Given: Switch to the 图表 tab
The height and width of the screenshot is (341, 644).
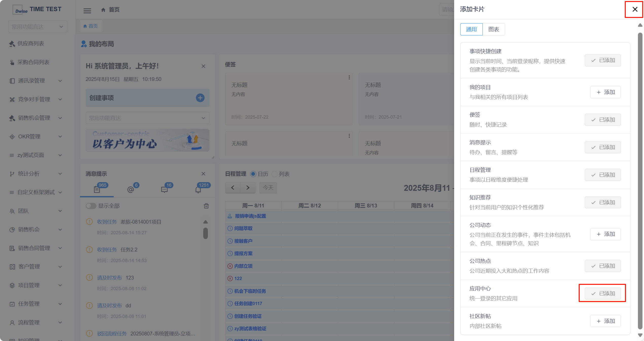Looking at the screenshot, I should (493, 29).
